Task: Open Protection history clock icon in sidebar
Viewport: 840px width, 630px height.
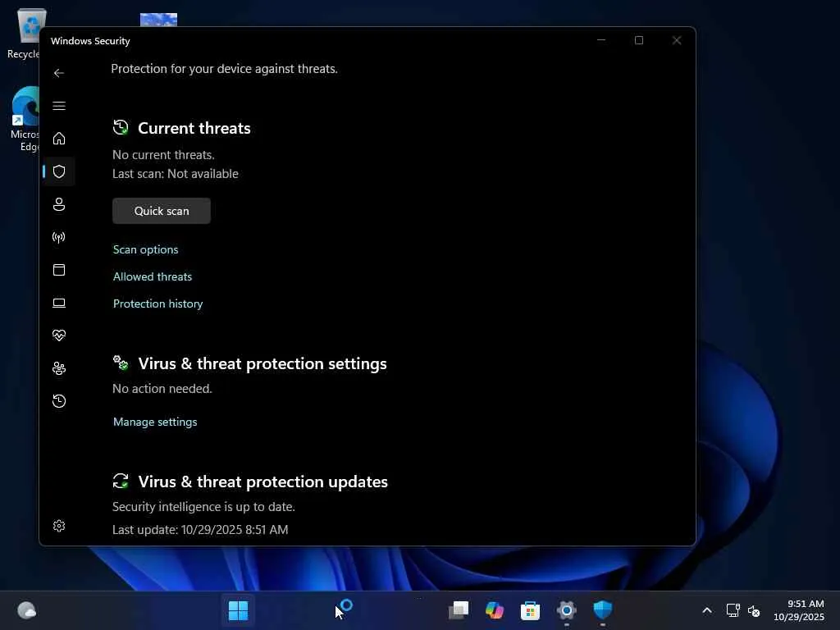Action: click(x=59, y=400)
